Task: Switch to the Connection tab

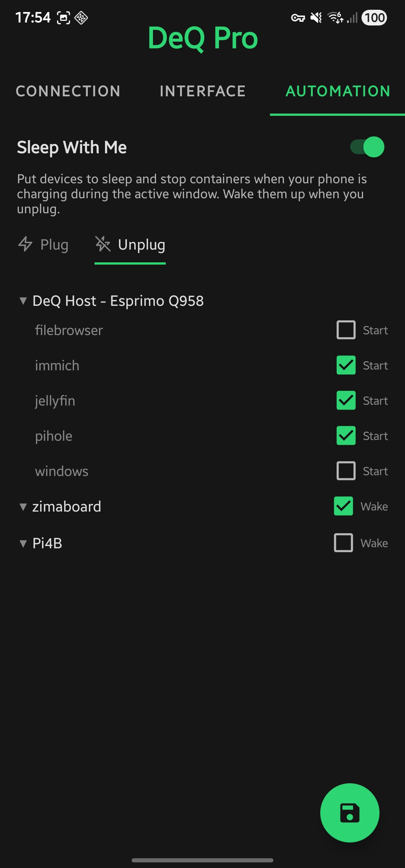Action: pyautogui.click(x=68, y=91)
